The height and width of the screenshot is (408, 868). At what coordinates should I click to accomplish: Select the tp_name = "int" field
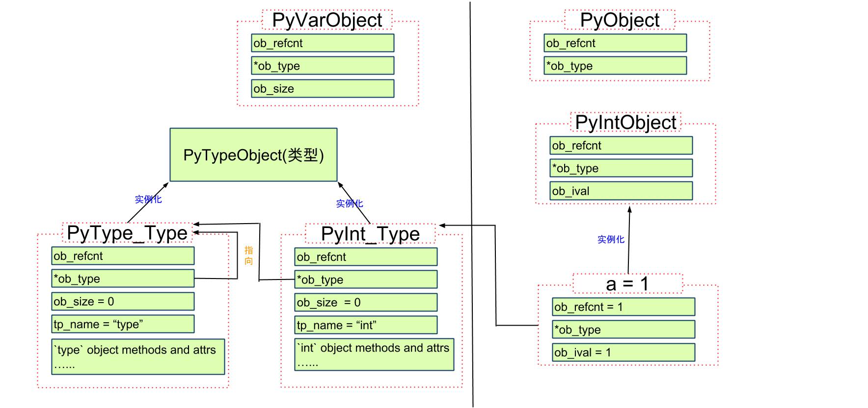point(366,325)
